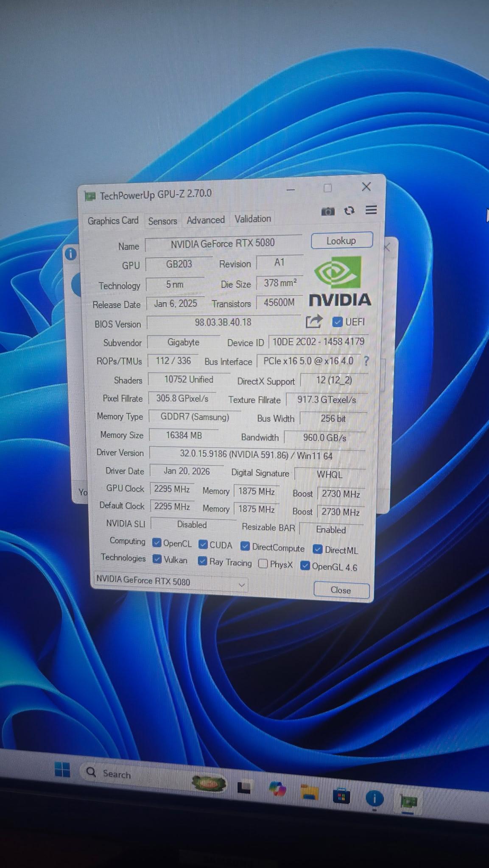Click the DirectX Support value 12 (12_2)
This screenshot has height=868, width=489.
click(x=334, y=380)
